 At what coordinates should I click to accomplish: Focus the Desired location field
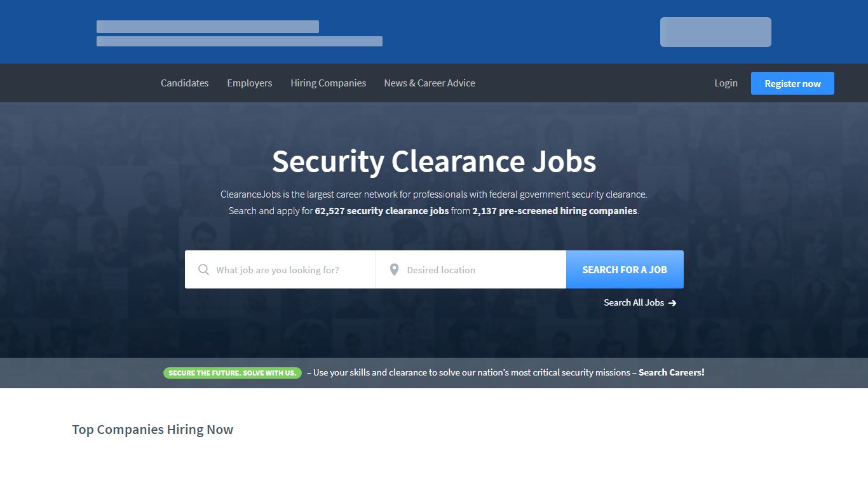coord(471,269)
